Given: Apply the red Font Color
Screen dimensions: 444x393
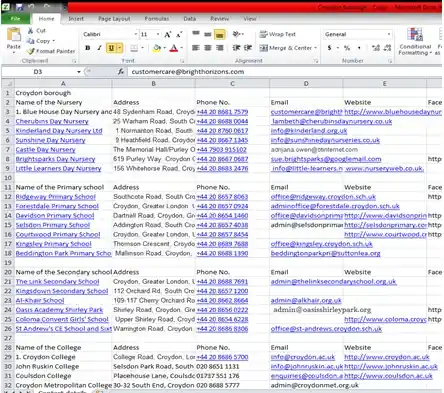Looking at the screenshot, I should coord(174,48).
